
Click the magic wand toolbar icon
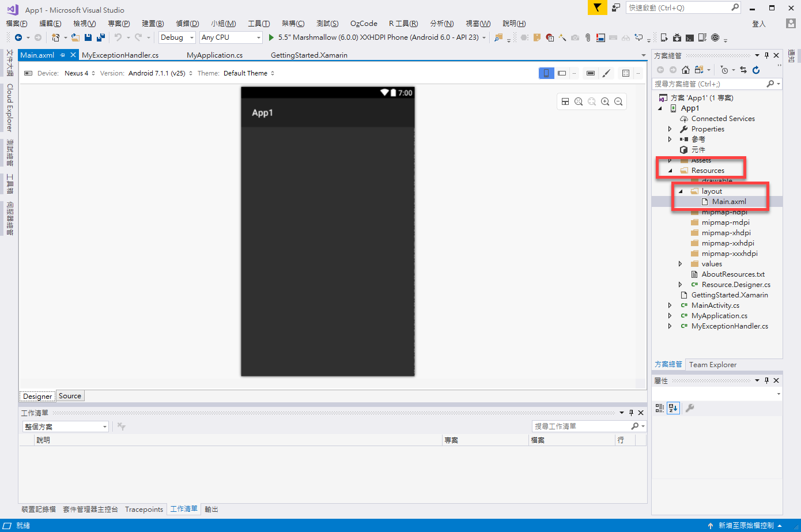[562, 37]
